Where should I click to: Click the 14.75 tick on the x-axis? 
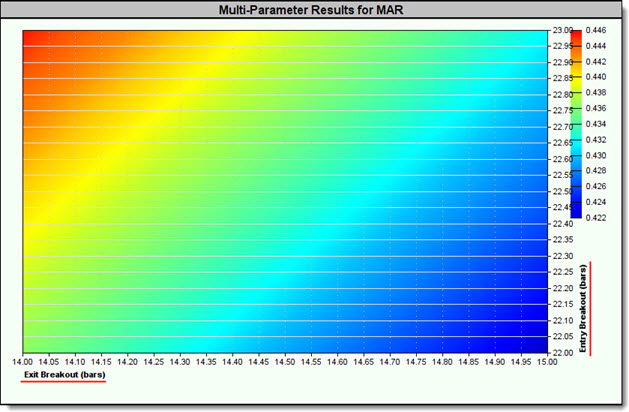[x=417, y=360]
